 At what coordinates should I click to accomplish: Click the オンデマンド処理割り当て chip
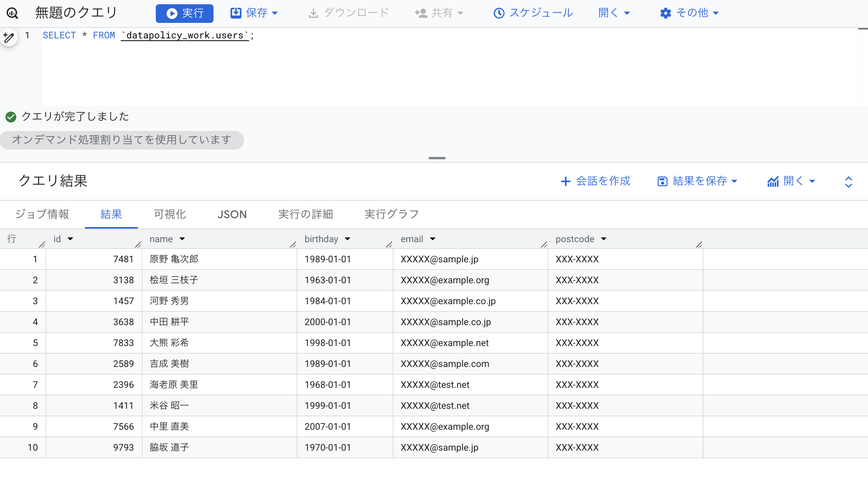pyautogui.click(x=122, y=140)
